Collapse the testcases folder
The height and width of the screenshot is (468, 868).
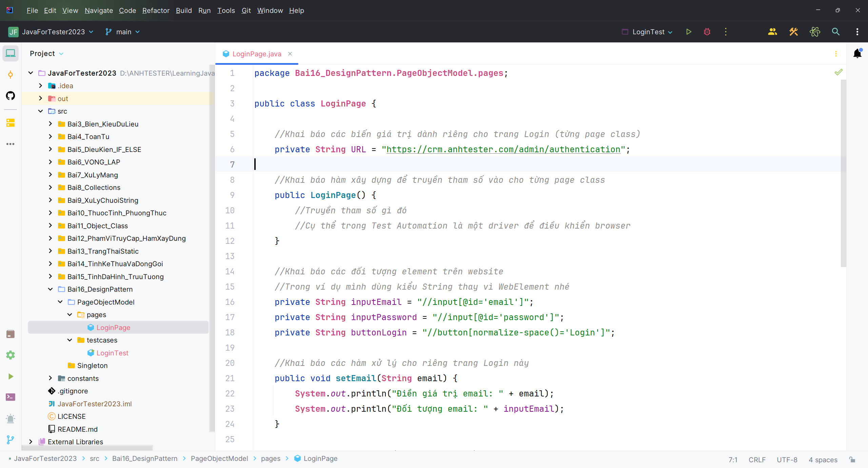pos(70,340)
